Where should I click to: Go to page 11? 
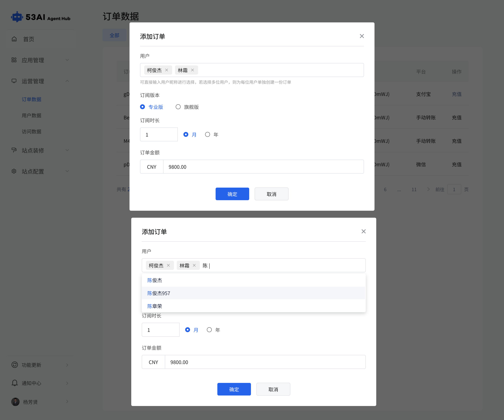point(414,189)
